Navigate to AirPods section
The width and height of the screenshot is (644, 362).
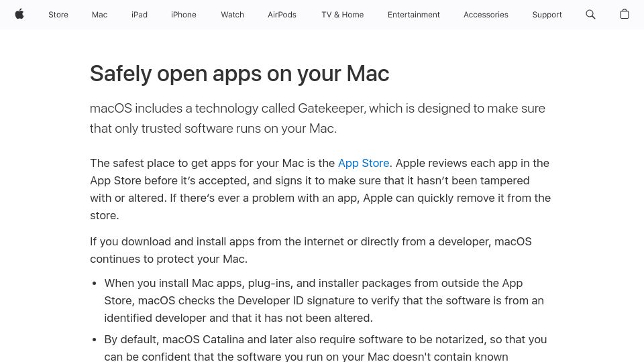tap(282, 15)
